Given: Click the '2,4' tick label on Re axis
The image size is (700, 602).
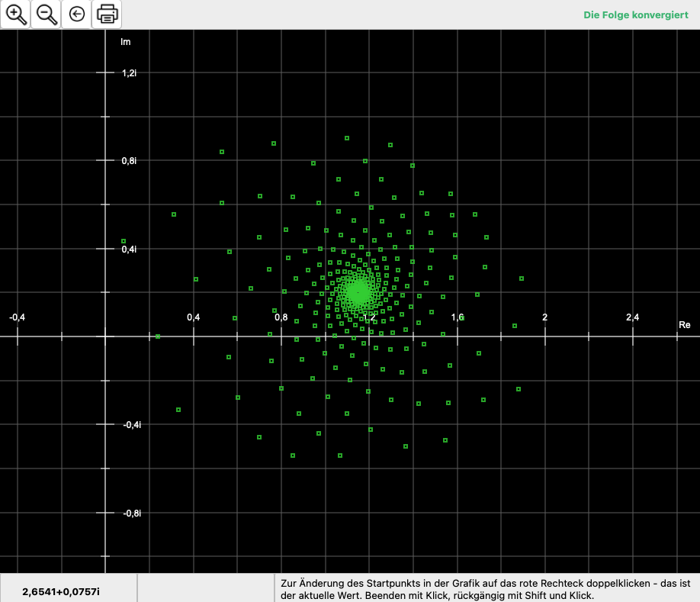Looking at the screenshot, I should pos(632,317).
